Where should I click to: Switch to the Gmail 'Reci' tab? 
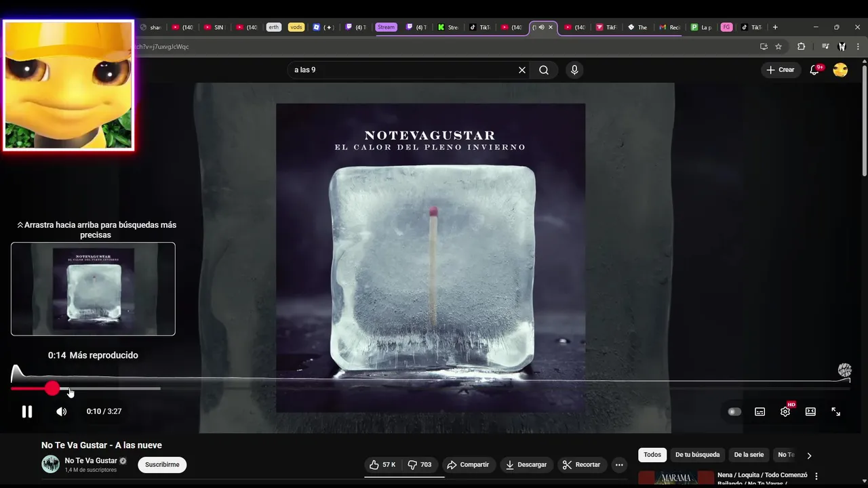click(669, 27)
